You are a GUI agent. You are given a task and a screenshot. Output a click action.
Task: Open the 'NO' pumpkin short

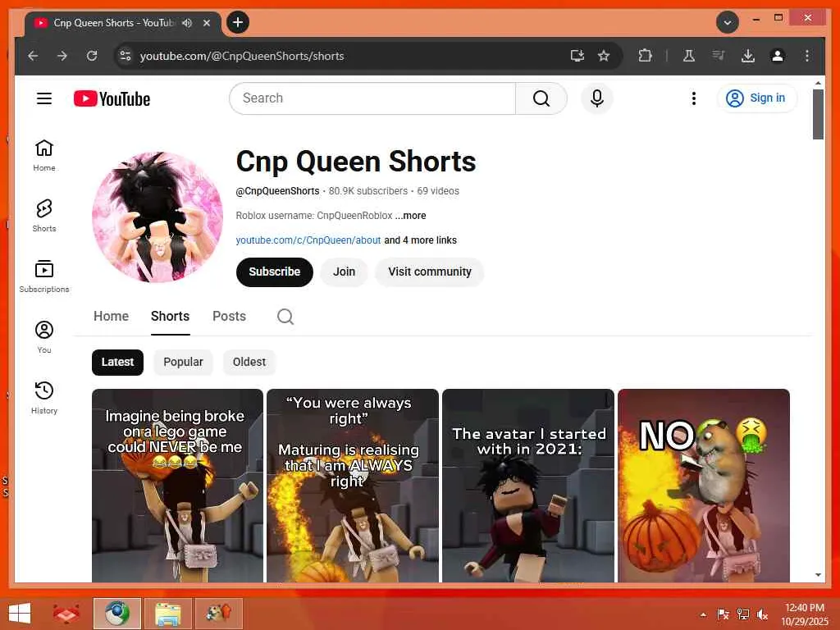tap(703, 486)
